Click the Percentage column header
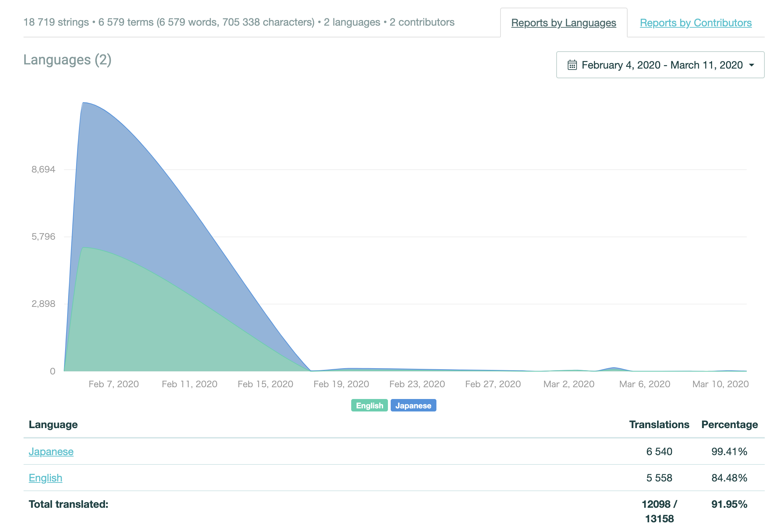 [x=729, y=425]
